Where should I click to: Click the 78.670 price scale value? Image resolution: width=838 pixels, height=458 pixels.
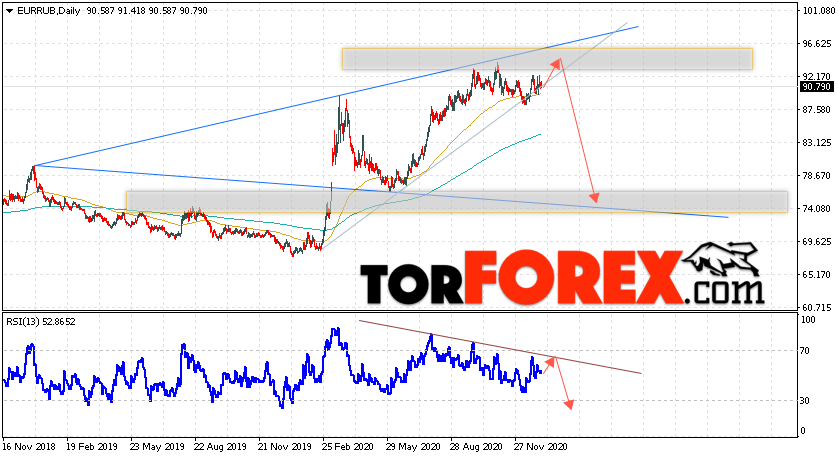[x=818, y=176]
